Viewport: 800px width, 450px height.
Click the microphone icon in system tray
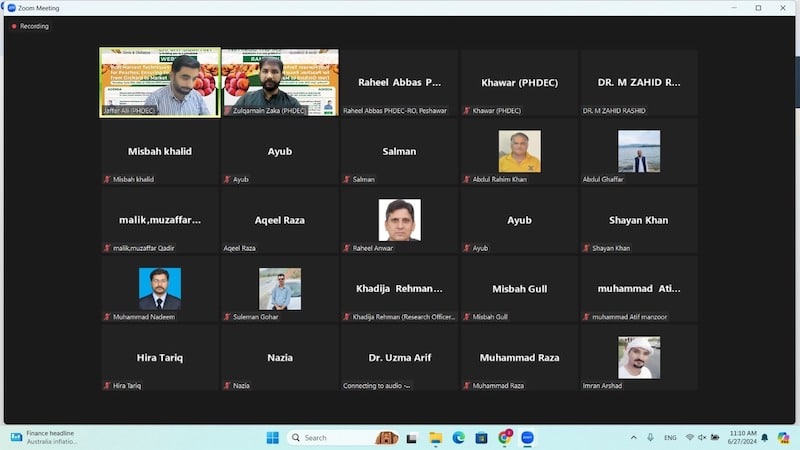pyautogui.click(x=651, y=437)
